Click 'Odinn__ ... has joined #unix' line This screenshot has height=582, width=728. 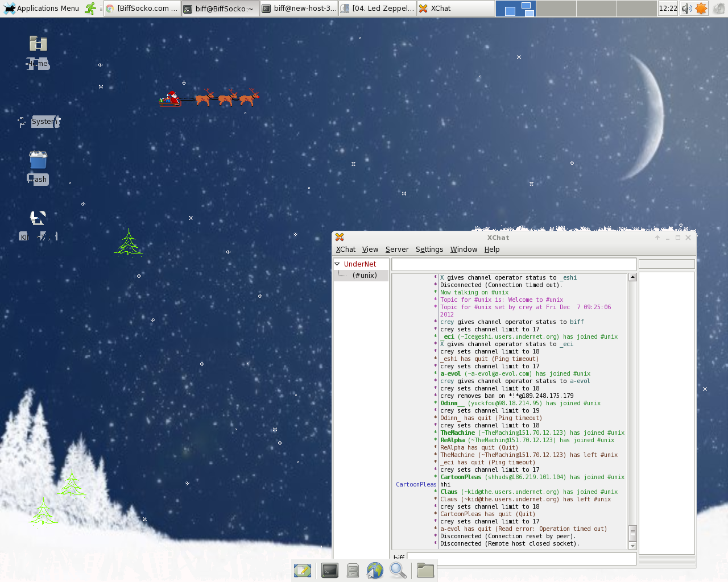pos(520,404)
